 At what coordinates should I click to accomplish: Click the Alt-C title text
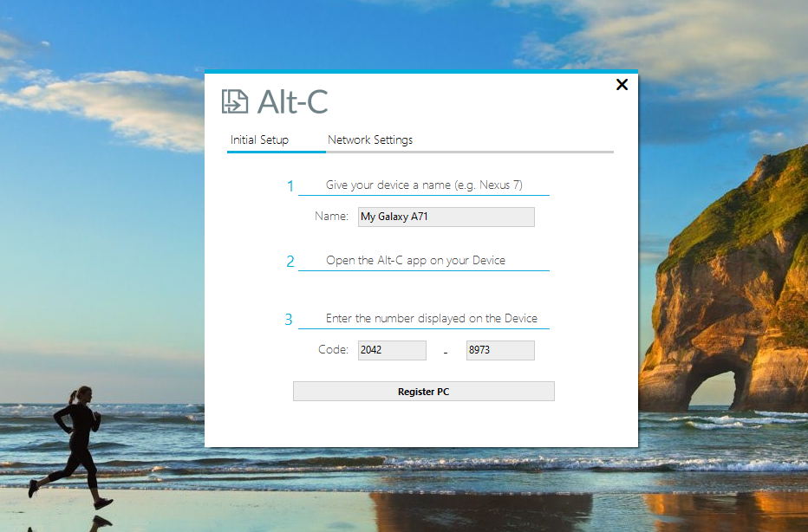tap(293, 101)
